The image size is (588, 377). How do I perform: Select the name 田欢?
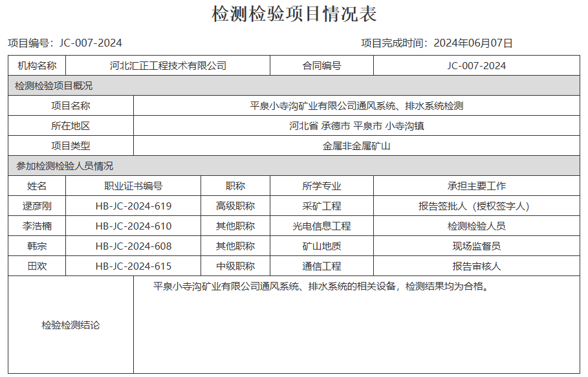coord(37,266)
